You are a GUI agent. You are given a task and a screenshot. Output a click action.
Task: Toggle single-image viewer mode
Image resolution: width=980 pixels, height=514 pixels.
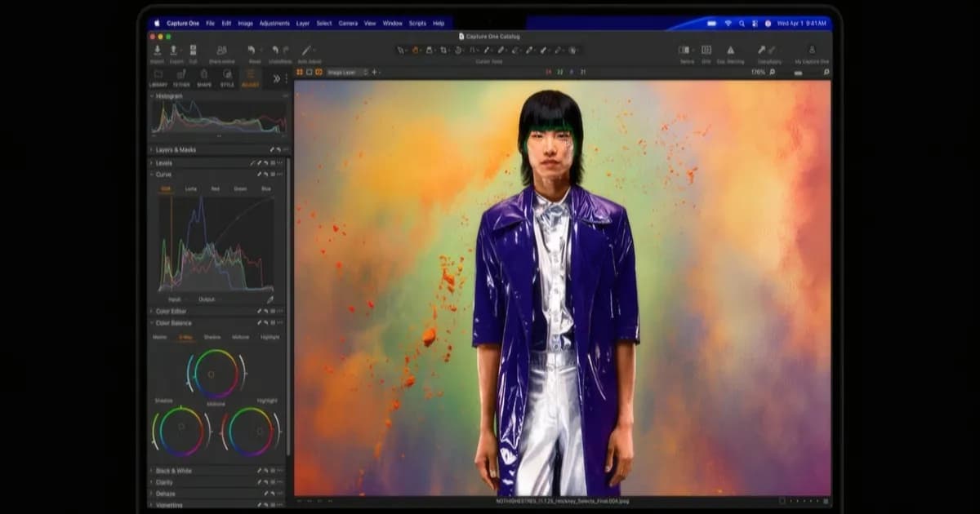309,72
